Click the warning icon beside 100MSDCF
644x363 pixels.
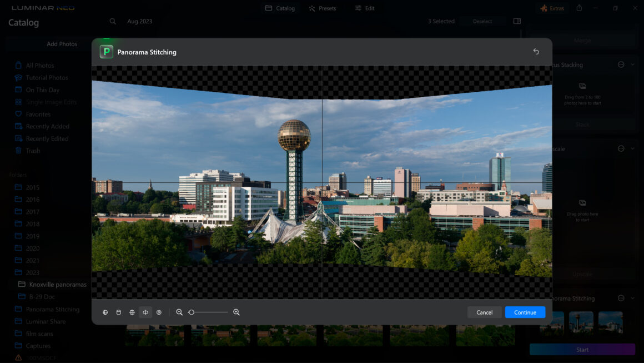(x=18, y=358)
